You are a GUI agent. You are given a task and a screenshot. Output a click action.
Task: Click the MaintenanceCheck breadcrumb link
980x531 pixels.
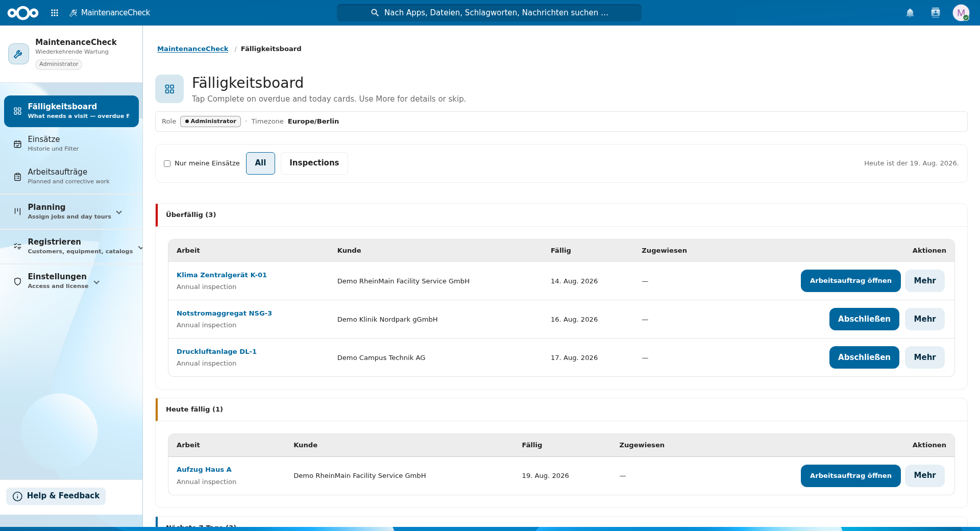pos(192,49)
